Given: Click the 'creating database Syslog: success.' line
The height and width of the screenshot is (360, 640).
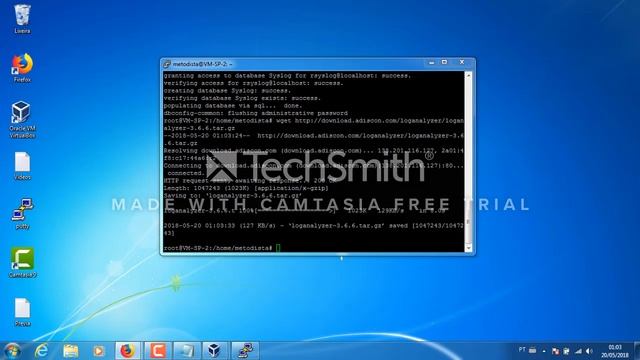Looking at the screenshot, I should point(227,91).
